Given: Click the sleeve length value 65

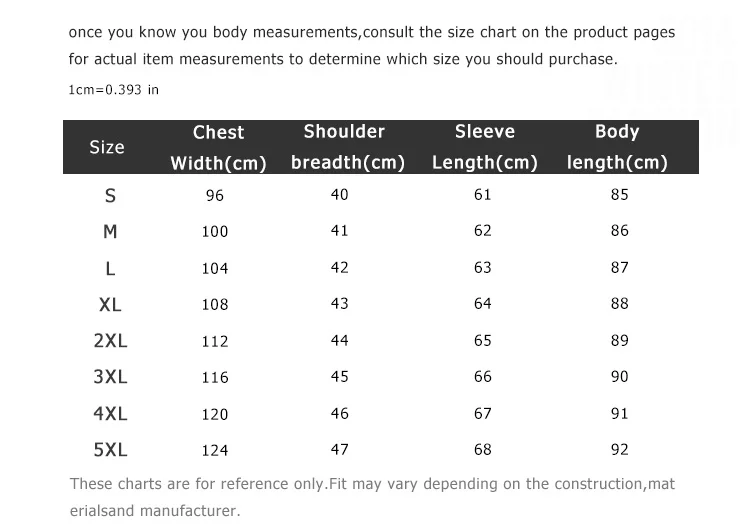Looking at the screenshot, I should point(483,340).
